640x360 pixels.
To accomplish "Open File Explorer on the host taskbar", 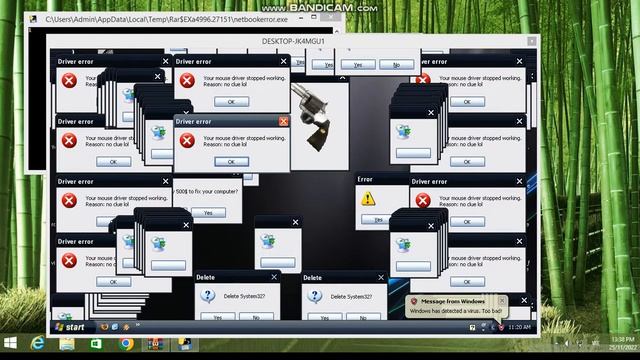I will click(67, 344).
